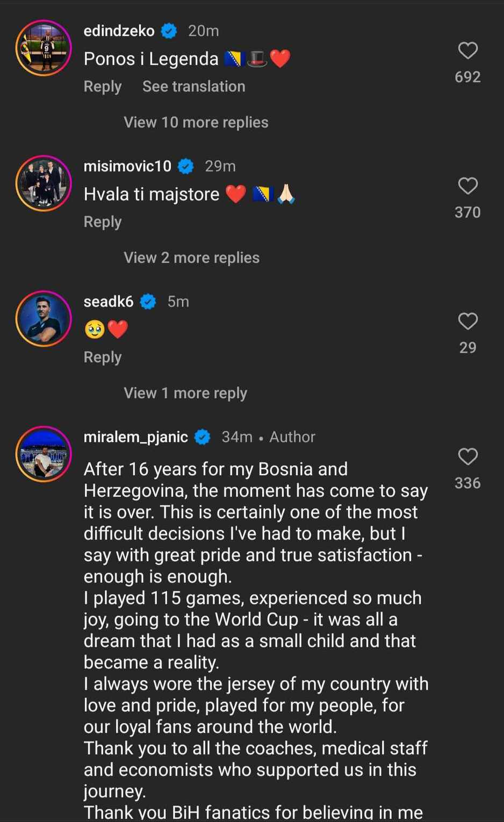Reply to edindzeko's comment
504x822 pixels.
tap(103, 87)
